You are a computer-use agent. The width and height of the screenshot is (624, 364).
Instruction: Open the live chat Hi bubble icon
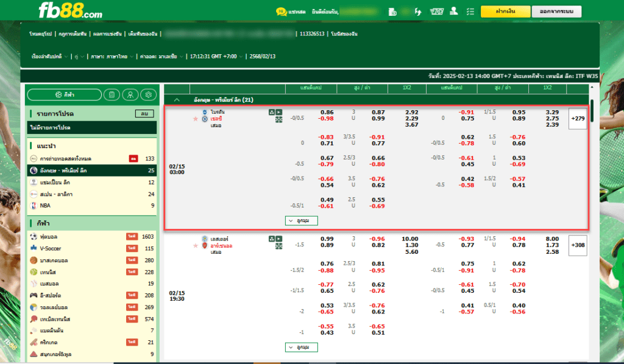pyautogui.click(x=282, y=12)
